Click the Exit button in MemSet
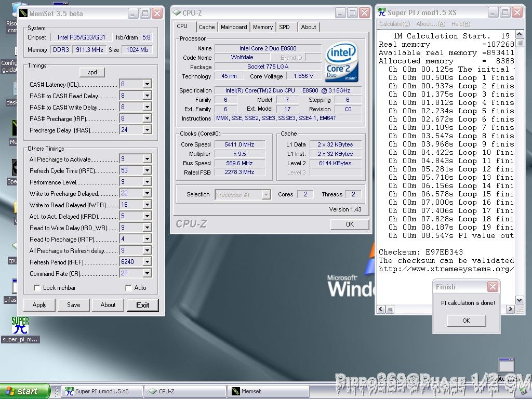Viewport: 532px width, 399px height. click(x=142, y=305)
